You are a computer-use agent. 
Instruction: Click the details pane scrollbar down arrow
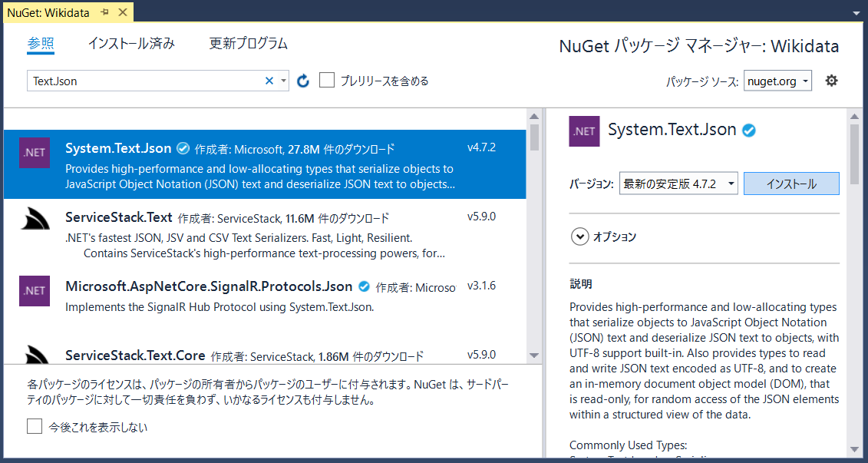pos(856,449)
